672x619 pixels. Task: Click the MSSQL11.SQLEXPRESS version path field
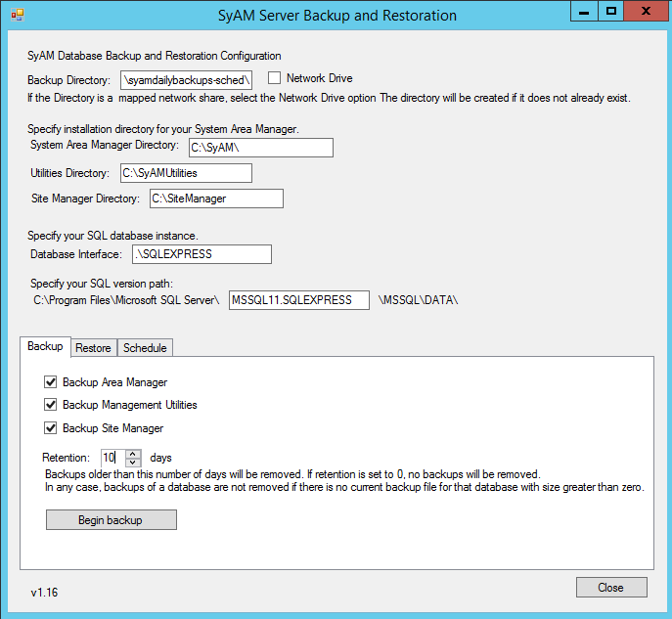(x=298, y=300)
